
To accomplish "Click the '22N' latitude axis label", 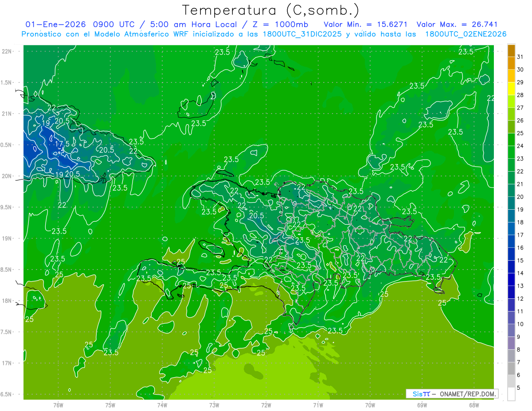I will click(x=6, y=51).
